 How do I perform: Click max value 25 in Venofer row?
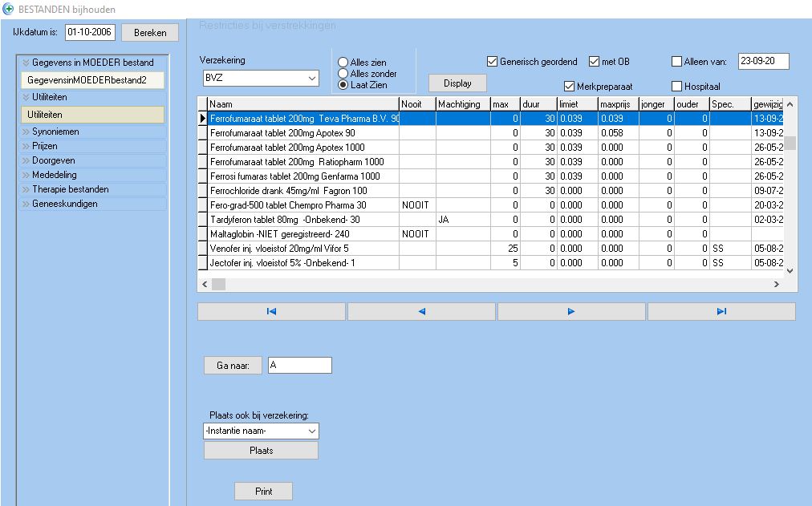coord(505,249)
